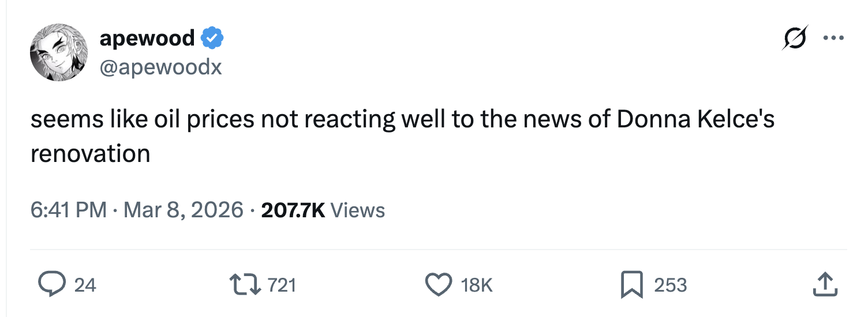The height and width of the screenshot is (317, 868).
Task: Click the Grok icon beside the menu
Action: point(795,38)
